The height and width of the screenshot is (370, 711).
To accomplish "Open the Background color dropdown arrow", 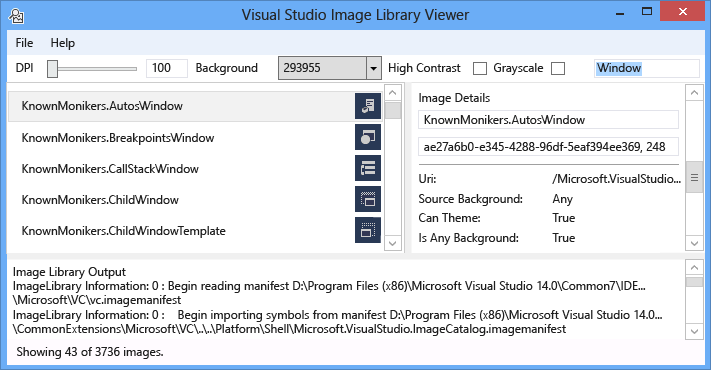I will (373, 68).
